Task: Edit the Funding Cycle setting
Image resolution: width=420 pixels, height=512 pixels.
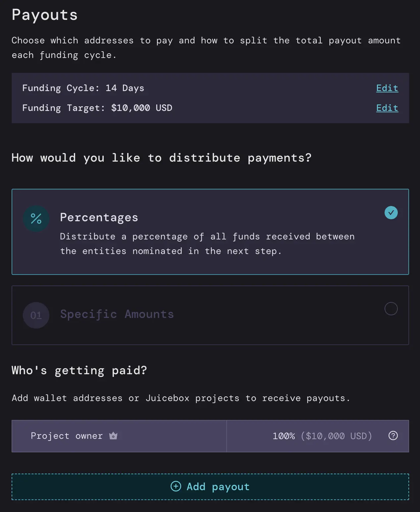Action: 387,88
